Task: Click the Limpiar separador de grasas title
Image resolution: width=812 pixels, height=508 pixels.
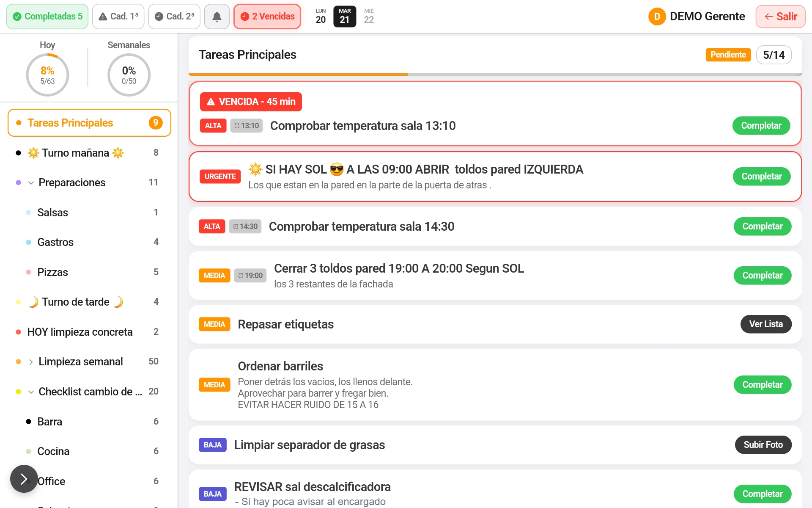Action: [x=310, y=445]
